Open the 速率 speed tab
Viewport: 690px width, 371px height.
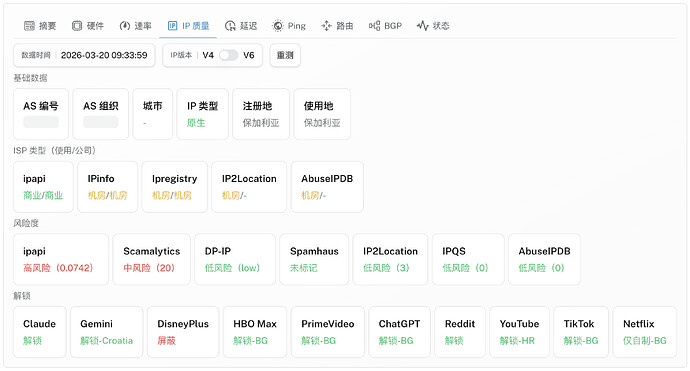click(x=136, y=26)
